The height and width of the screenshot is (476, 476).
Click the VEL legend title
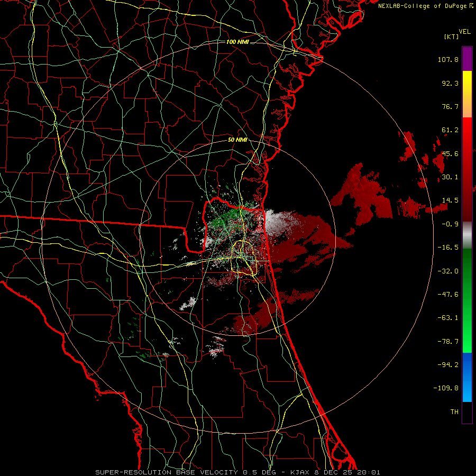click(x=464, y=32)
